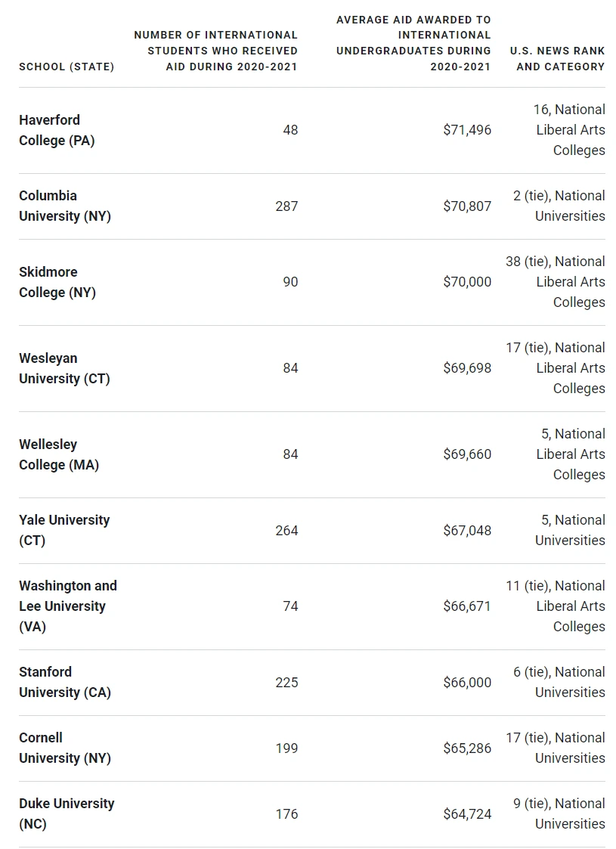Open the Cornell University (NY) link
The height and width of the screenshot is (849, 616).
65,748
